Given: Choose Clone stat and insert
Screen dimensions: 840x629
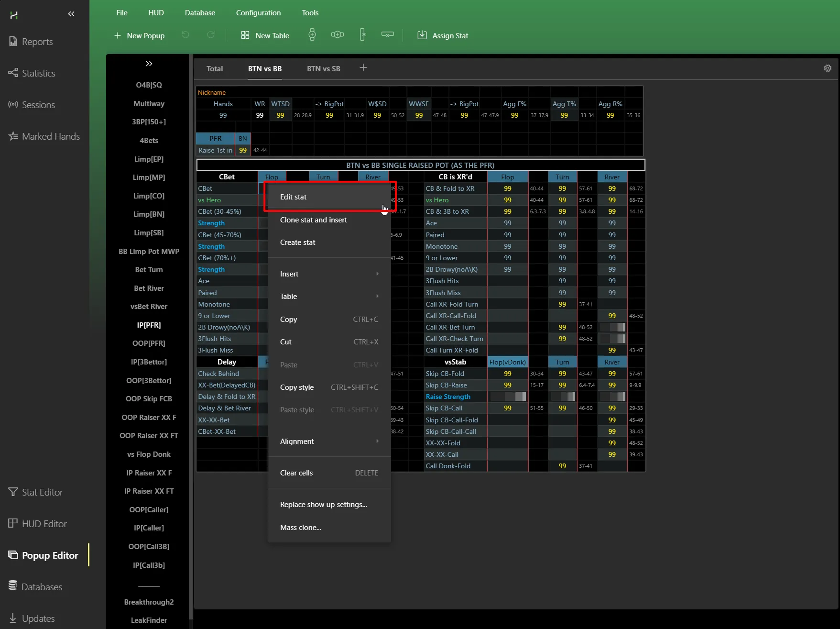Looking at the screenshot, I should click(314, 220).
